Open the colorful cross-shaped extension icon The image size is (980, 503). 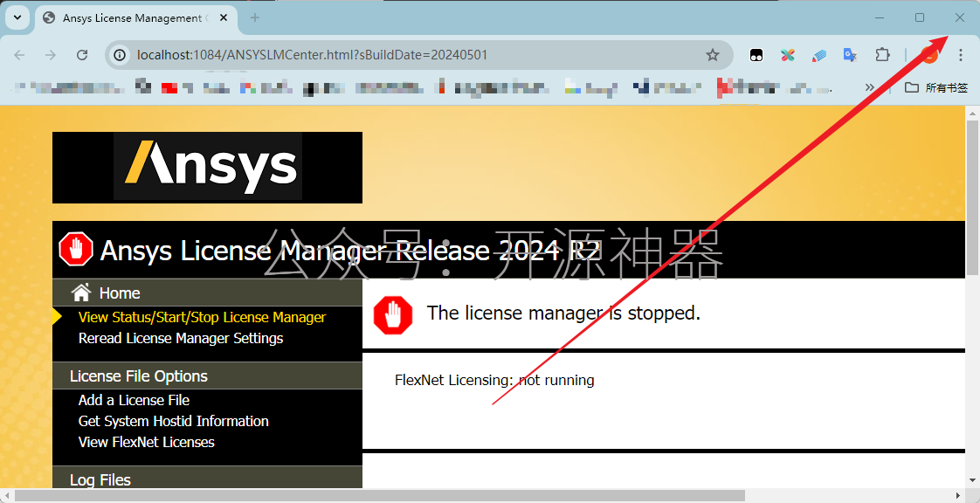(788, 55)
